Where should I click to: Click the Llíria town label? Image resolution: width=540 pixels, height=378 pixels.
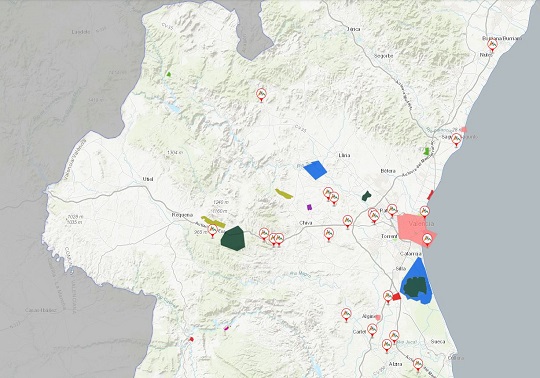coord(344,156)
